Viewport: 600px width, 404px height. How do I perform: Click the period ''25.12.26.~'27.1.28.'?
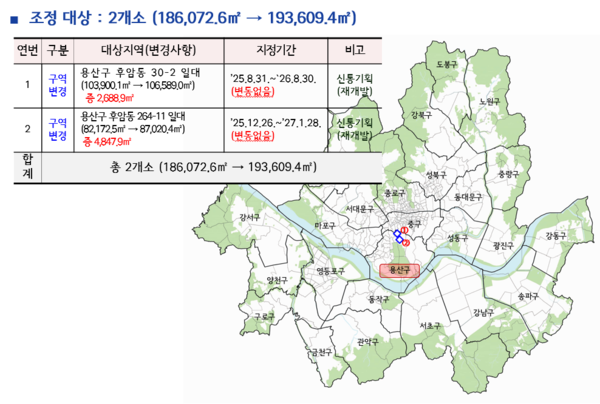(x=276, y=123)
